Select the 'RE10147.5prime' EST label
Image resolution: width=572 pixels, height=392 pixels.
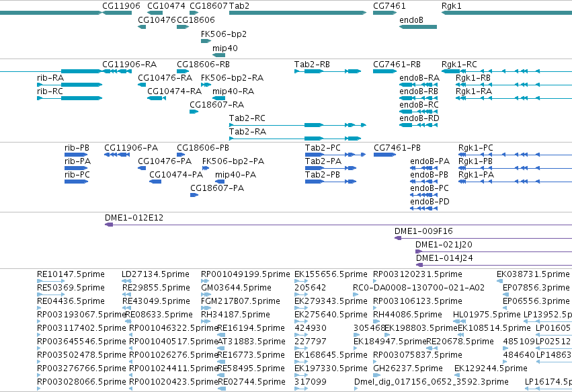click(x=71, y=274)
